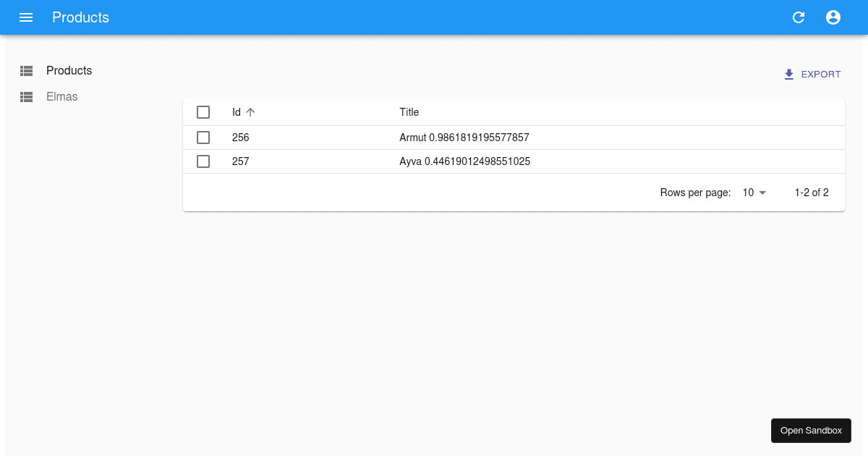Click the download icon next to EXPORT
This screenshot has width=868, height=456.
(x=788, y=74)
